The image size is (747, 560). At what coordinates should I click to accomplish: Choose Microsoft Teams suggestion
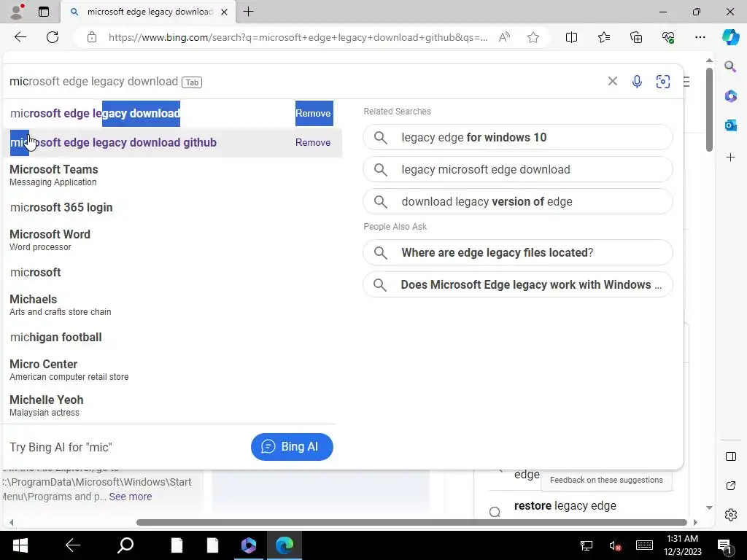[172, 175]
